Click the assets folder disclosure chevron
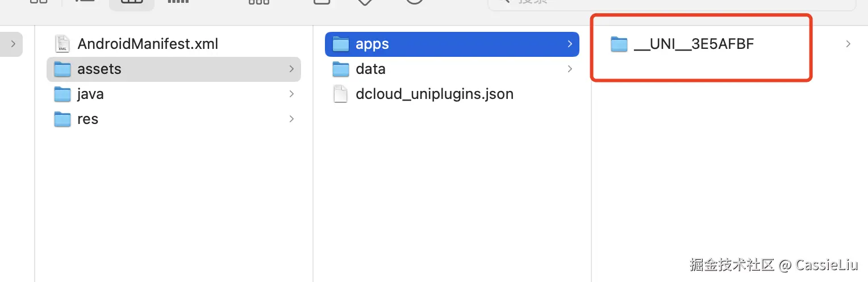 pyautogui.click(x=291, y=69)
